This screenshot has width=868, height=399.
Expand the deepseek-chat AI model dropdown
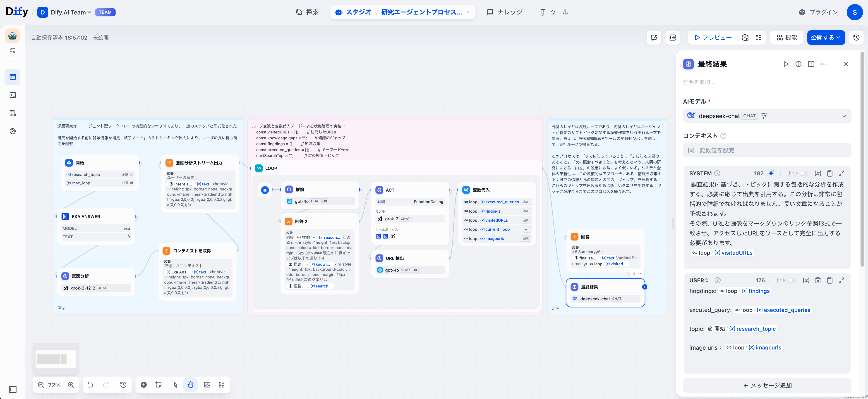click(844, 116)
